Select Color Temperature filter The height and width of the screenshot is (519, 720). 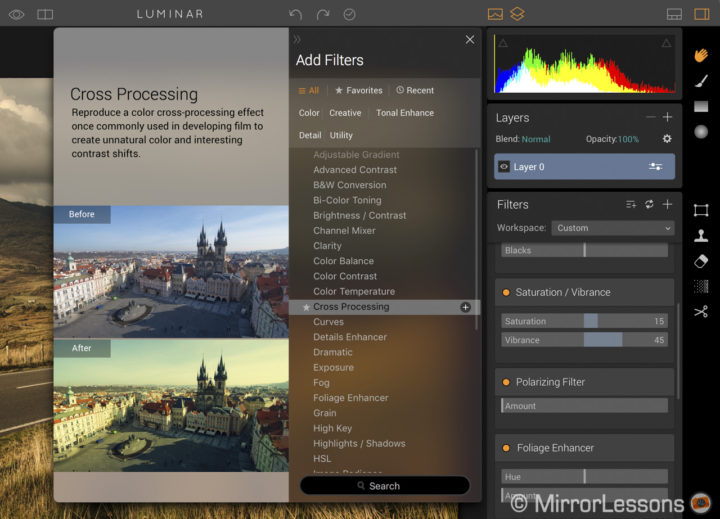click(354, 291)
